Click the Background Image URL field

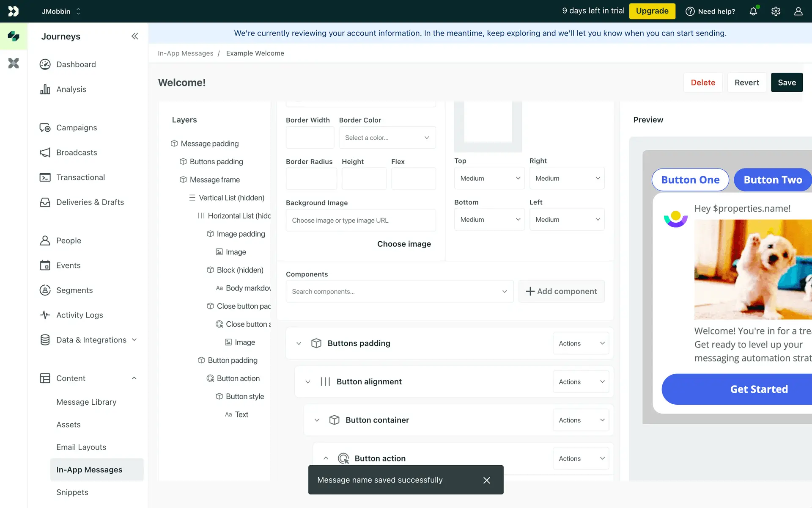[360, 220]
